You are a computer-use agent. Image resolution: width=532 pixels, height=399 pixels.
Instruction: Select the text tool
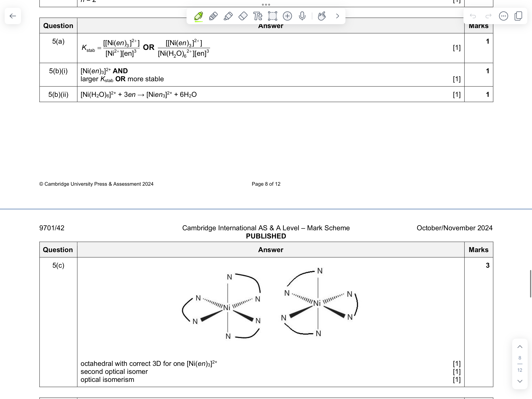(258, 16)
